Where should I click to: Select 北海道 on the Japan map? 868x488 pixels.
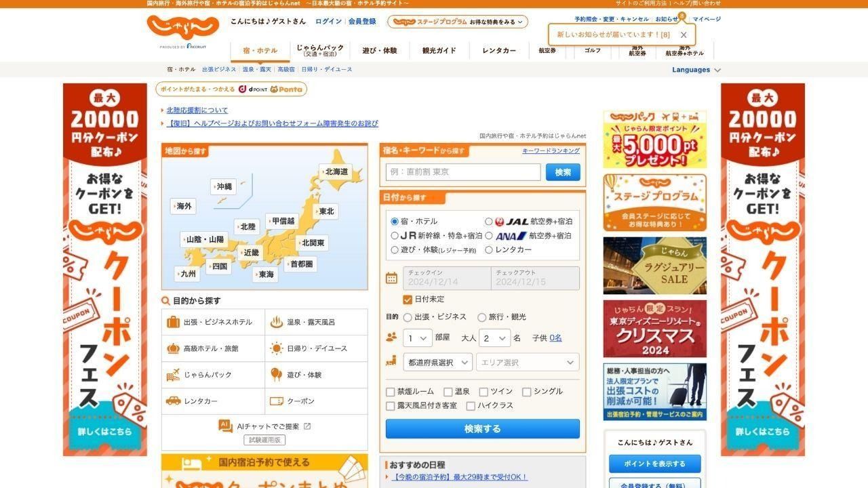coord(335,172)
